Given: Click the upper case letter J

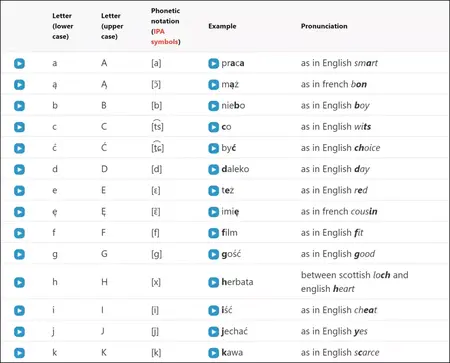Looking at the screenshot, I should click(103, 332).
